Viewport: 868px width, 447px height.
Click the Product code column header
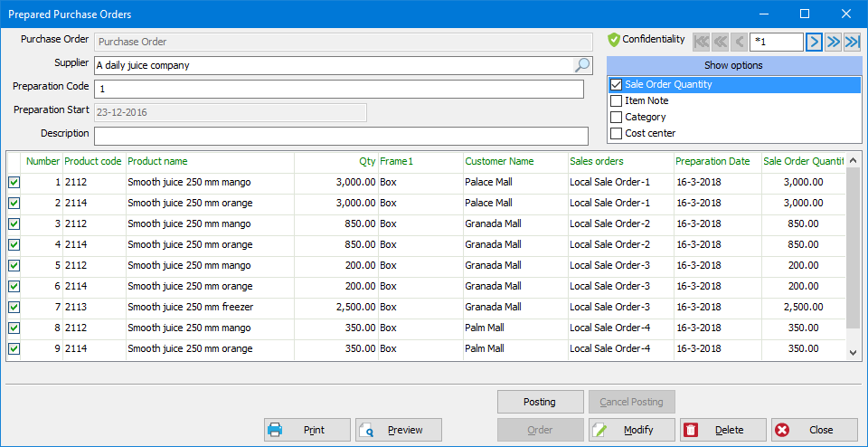click(94, 161)
